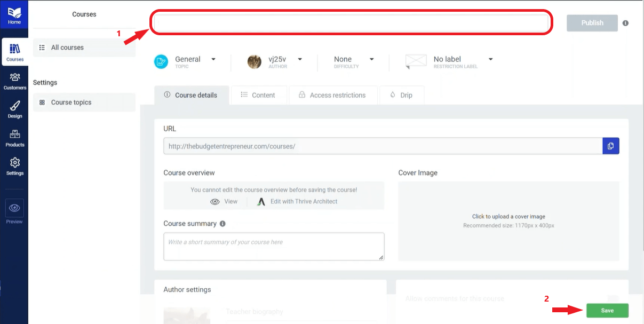Open the Customers section
Viewport: 644px width, 324px height.
[15, 81]
